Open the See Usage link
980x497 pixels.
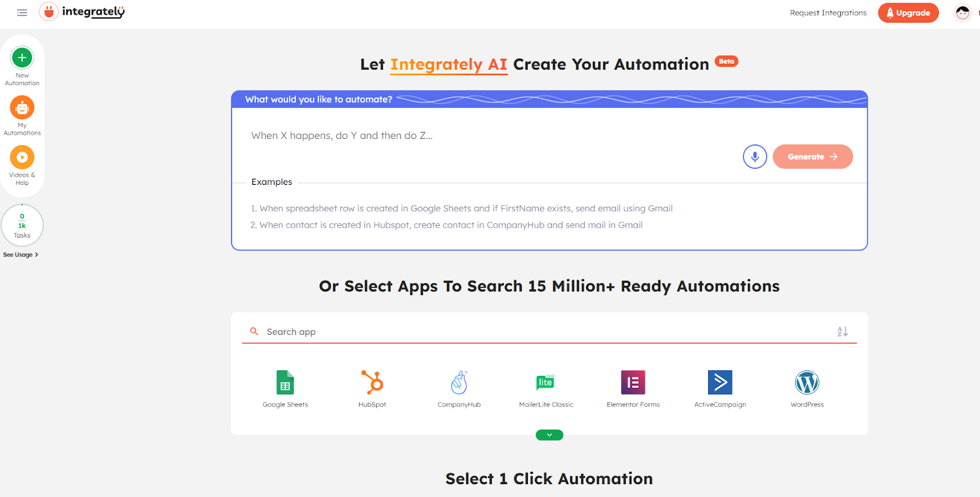click(x=21, y=255)
